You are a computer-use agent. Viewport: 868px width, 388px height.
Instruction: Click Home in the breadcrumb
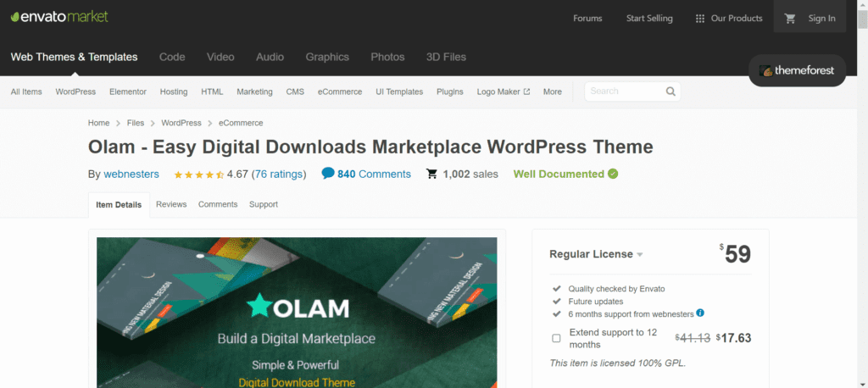[x=99, y=123]
